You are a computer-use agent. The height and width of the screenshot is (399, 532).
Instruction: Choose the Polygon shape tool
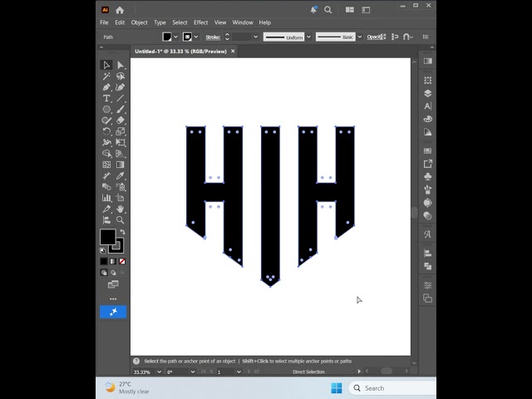coord(106,109)
